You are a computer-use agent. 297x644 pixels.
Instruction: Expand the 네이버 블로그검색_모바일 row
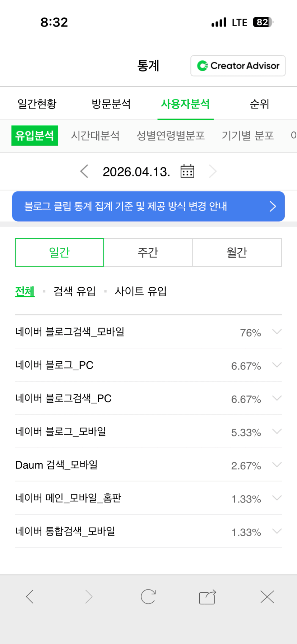277,332
